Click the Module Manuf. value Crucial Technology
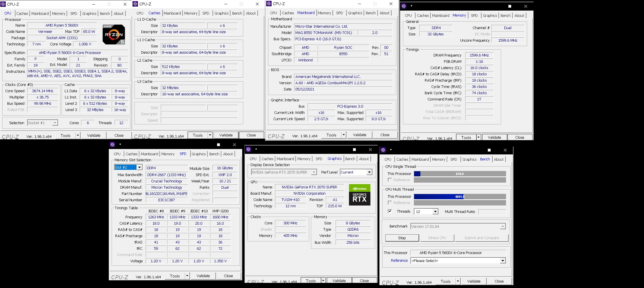The height and width of the screenshot is (288, 644). (166, 181)
